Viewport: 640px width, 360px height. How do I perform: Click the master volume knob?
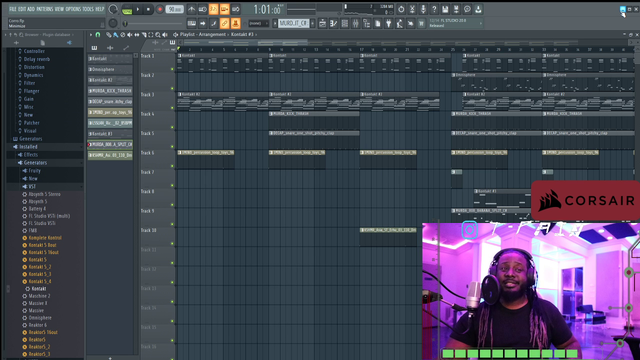(x=113, y=9)
